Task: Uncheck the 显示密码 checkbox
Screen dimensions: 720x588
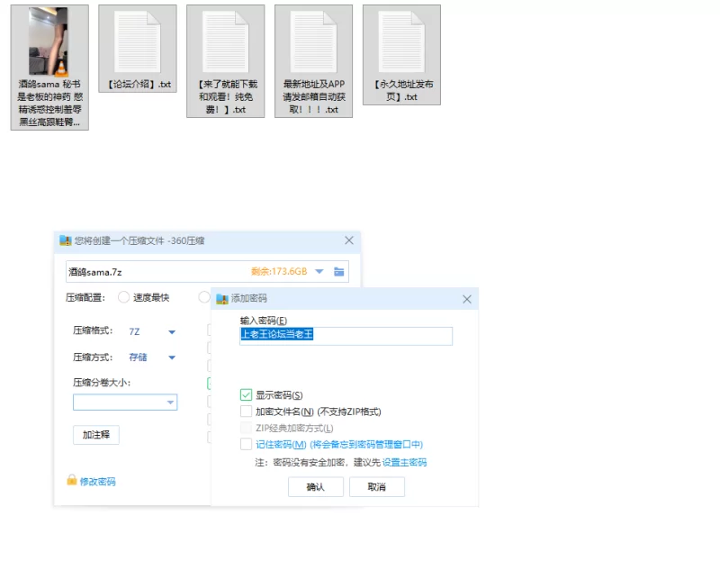Action: coord(246,395)
